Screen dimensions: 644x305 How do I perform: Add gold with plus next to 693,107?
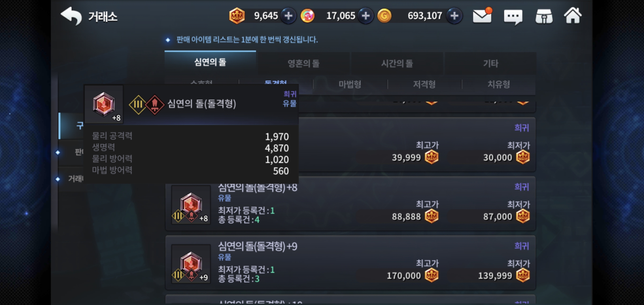point(454,16)
